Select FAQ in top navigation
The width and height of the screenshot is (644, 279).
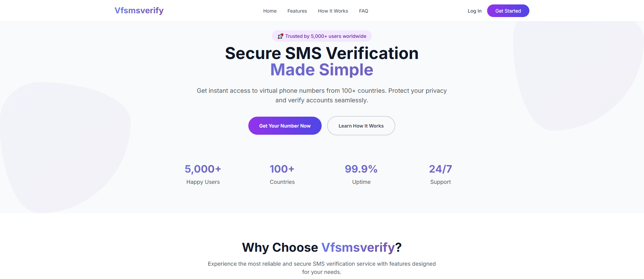(x=364, y=11)
